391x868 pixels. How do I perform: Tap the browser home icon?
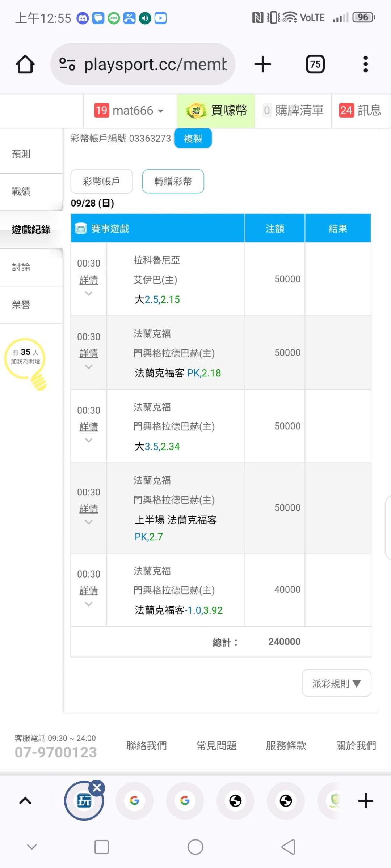pos(25,64)
